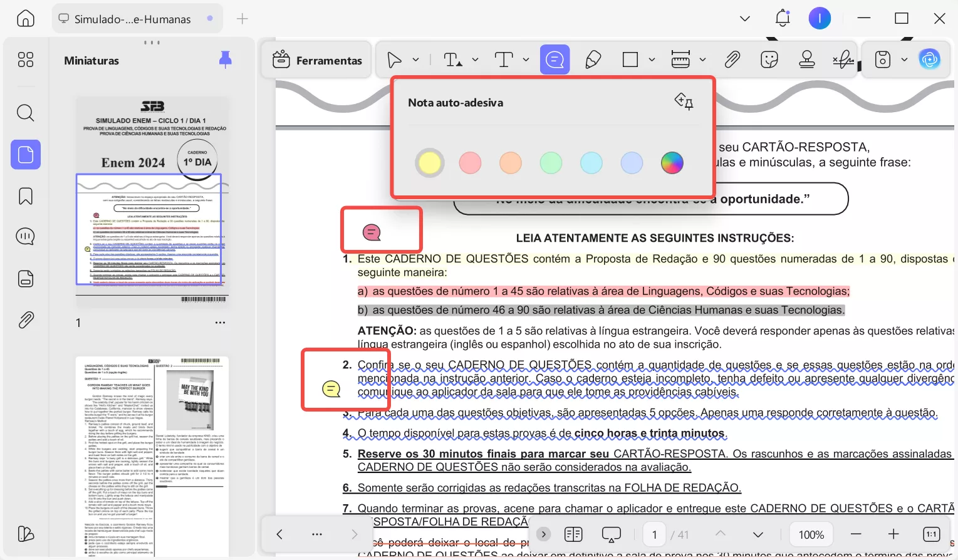Toggle two-page layout view
The image size is (958, 560).
click(573, 534)
